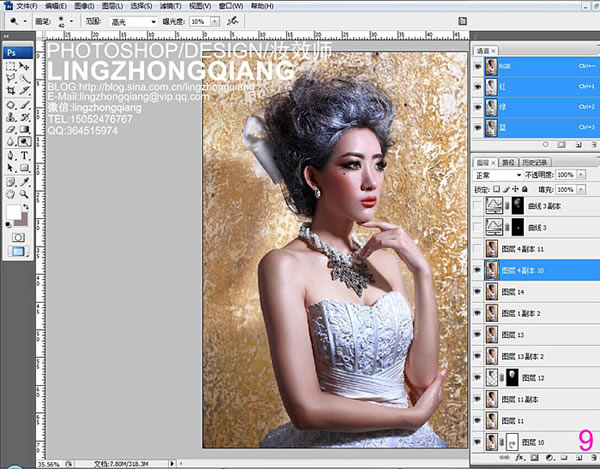Open the 范围 range dropdown
This screenshot has width=600, height=469.
tap(133, 22)
